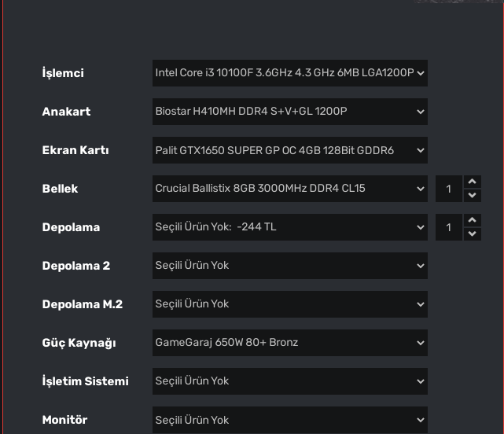Increase Depolama quantity with up arrow

(472, 221)
